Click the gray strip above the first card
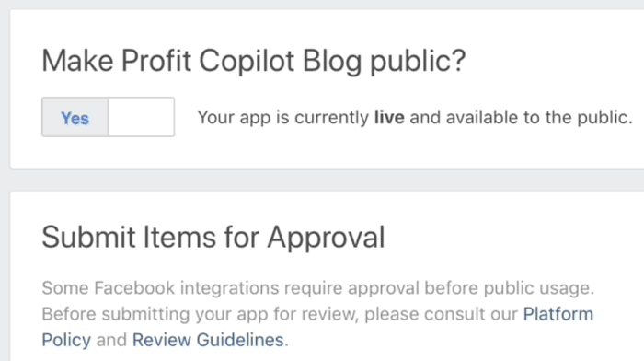The height and width of the screenshot is (361, 644). coord(322,4)
